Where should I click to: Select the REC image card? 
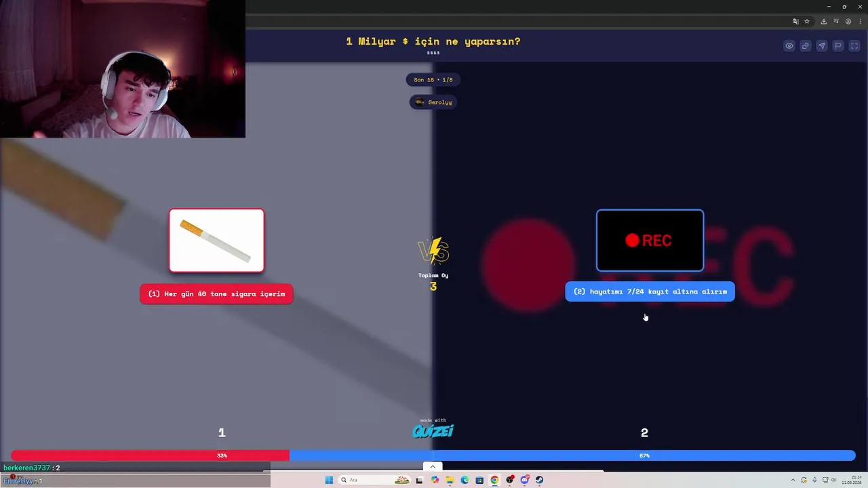point(650,240)
